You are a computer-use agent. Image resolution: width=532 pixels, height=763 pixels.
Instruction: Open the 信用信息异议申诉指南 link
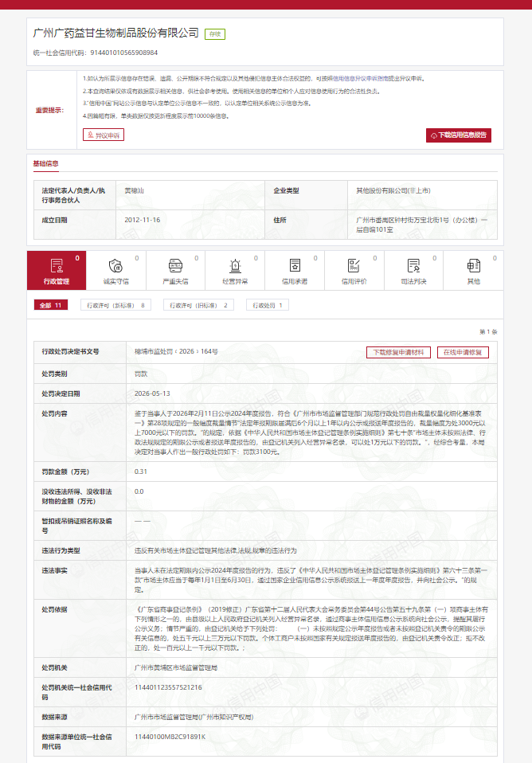point(360,78)
